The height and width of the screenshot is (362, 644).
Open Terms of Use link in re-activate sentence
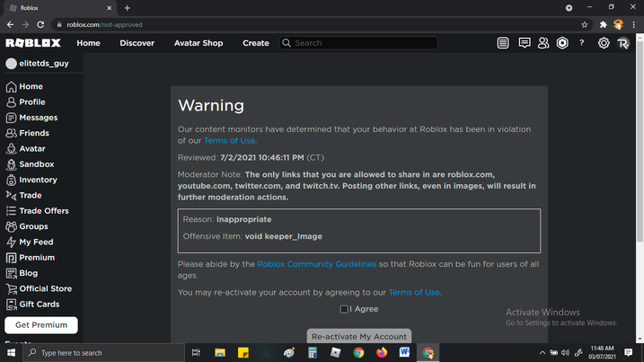click(414, 293)
